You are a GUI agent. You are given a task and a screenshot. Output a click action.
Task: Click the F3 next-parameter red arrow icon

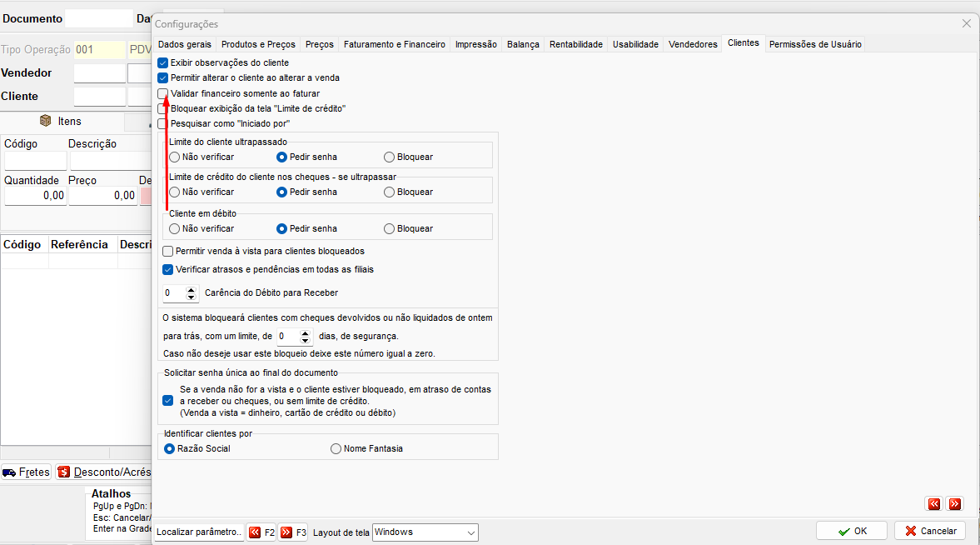tap(286, 532)
